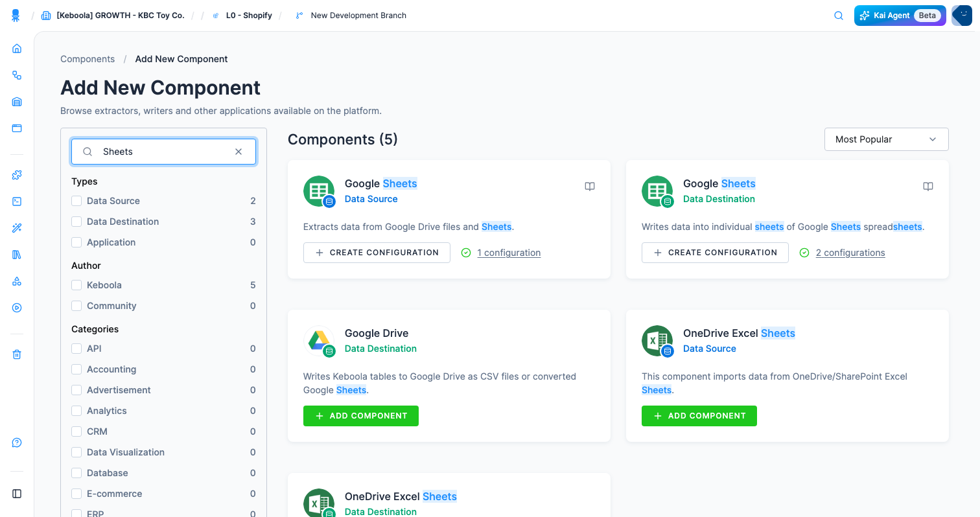Check the API category filter

[x=76, y=349]
